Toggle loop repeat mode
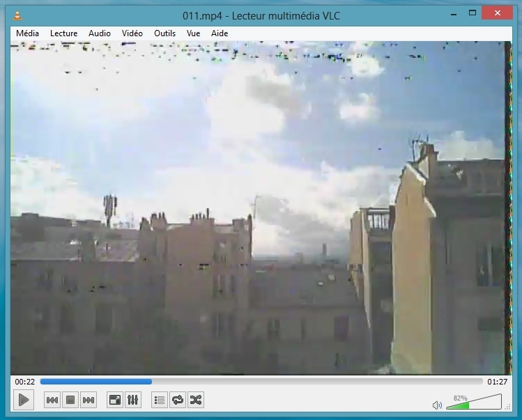This screenshot has width=522, height=420. pyautogui.click(x=178, y=400)
